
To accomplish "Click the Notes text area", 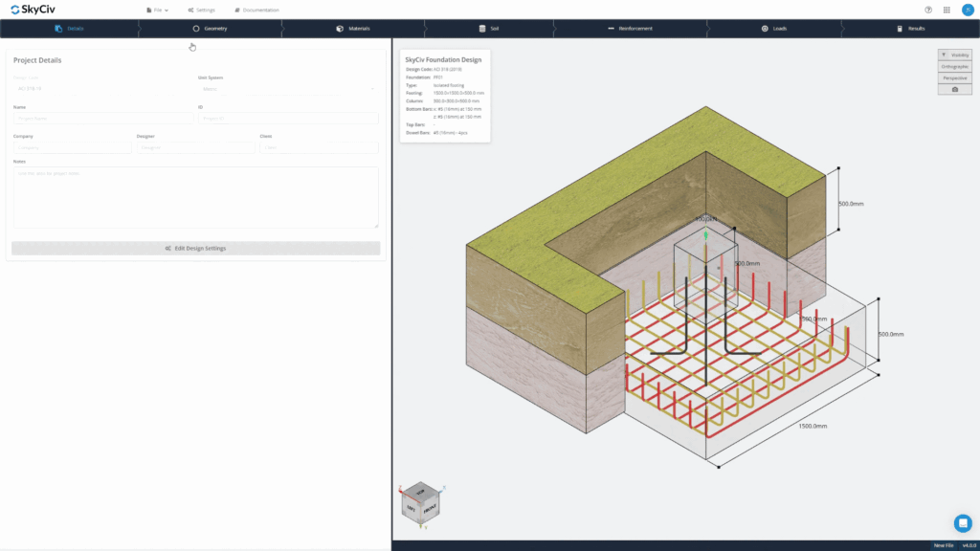I will click(x=195, y=197).
